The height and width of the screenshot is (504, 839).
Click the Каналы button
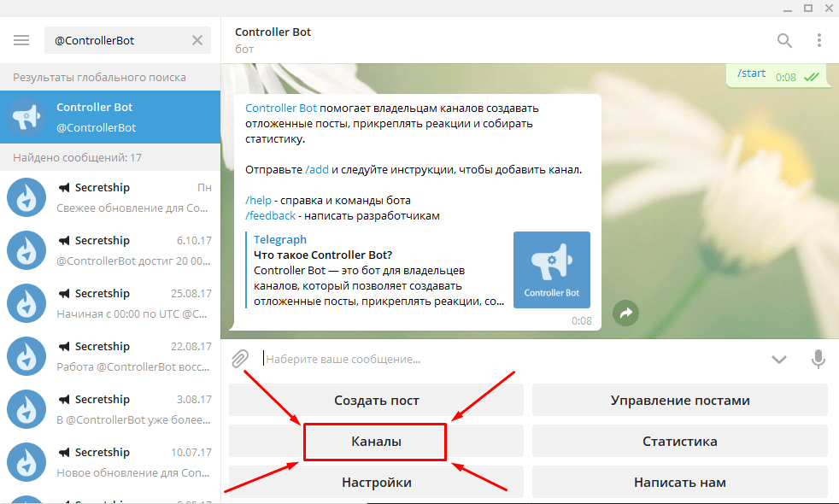376,442
